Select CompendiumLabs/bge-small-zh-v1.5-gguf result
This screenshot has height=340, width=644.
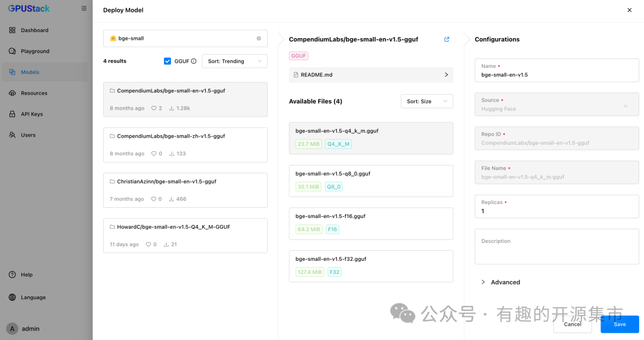[185, 145]
